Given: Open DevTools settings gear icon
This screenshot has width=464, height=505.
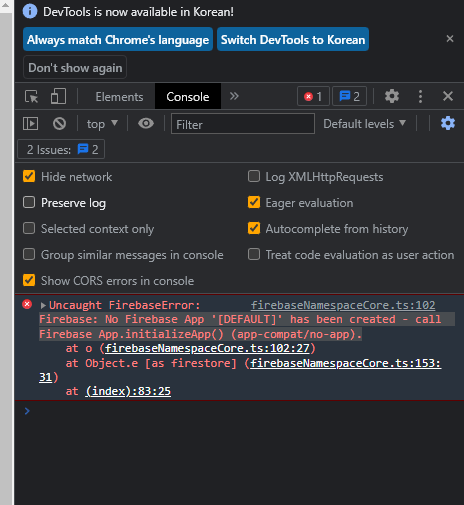Looking at the screenshot, I should (x=392, y=96).
